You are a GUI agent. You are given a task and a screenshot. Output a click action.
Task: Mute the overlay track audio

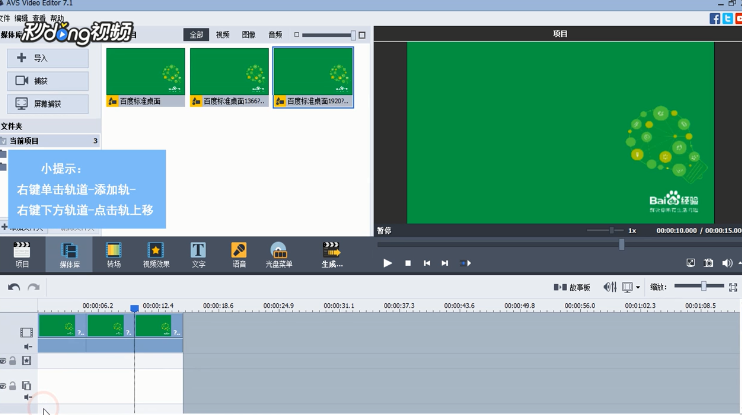point(28,397)
